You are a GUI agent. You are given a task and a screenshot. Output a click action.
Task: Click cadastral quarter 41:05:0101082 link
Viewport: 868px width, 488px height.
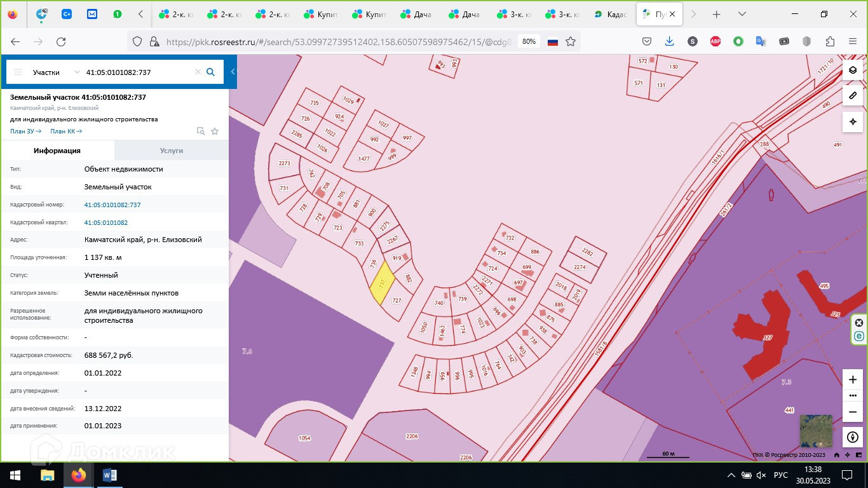tap(106, 223)
